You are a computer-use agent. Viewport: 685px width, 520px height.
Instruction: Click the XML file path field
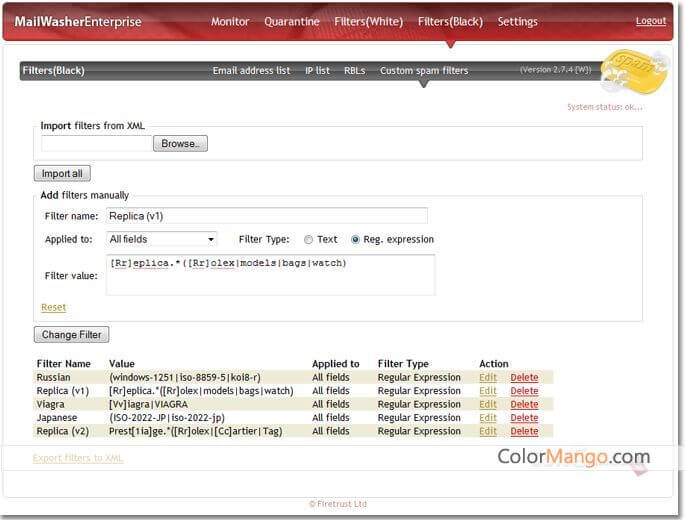coord(97,143)
